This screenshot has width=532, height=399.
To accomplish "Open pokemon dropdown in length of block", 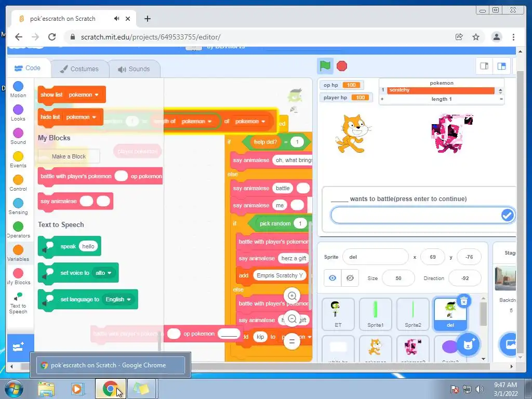I will pos(196,122).
